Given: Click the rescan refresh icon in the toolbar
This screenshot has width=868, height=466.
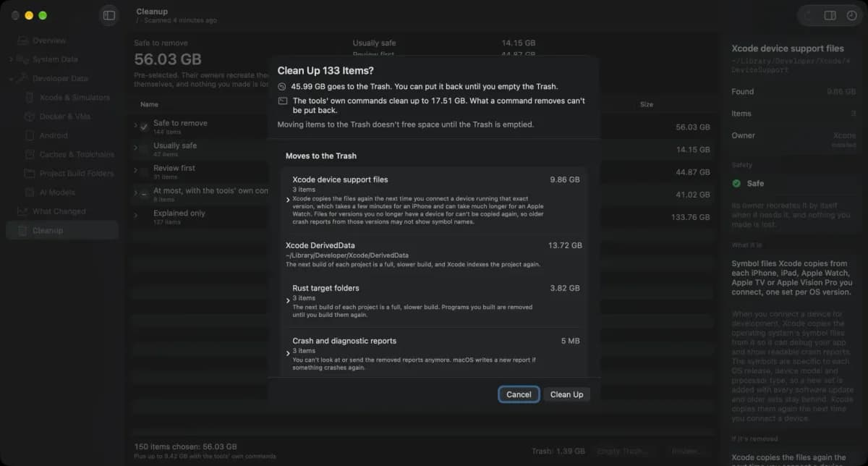Looking at the screenshot, I should pos(809,15).
